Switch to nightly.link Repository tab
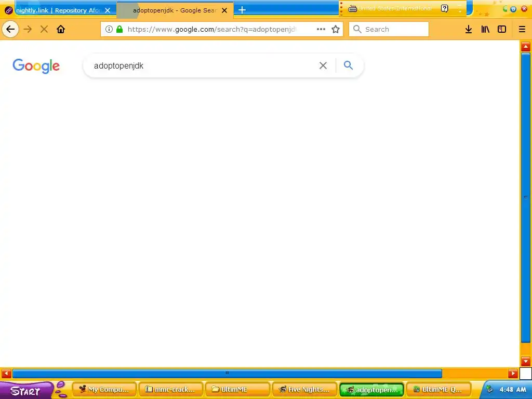 click(x=58, y=10)
